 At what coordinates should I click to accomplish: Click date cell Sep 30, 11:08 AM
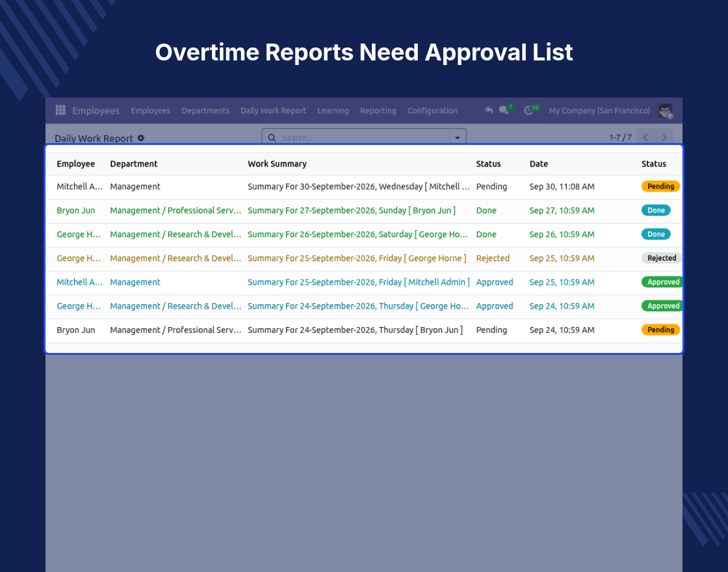pyautogui.click(x=562, y=187)
